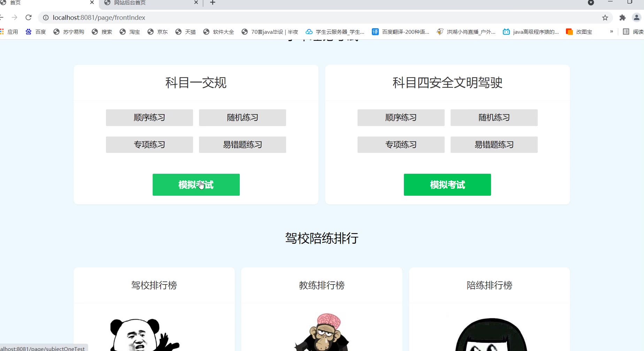Close the 网站后台首页 tab
The width and height of the screenshot is (644, 351).
click(196, 2)
